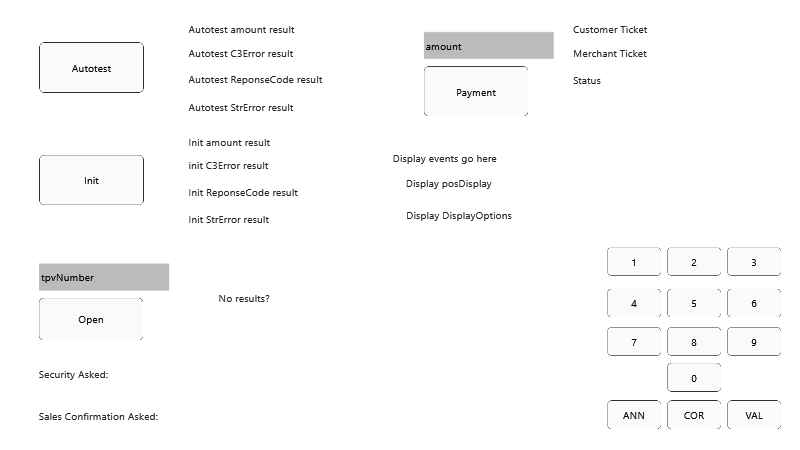Tap keypad digit 4

click(634, 303)
